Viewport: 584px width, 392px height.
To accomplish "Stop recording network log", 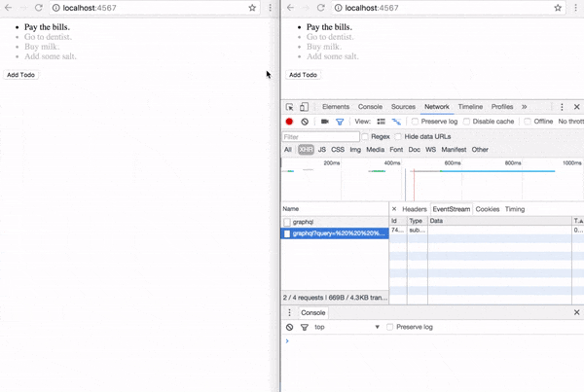I will click(x=289, y=122).
